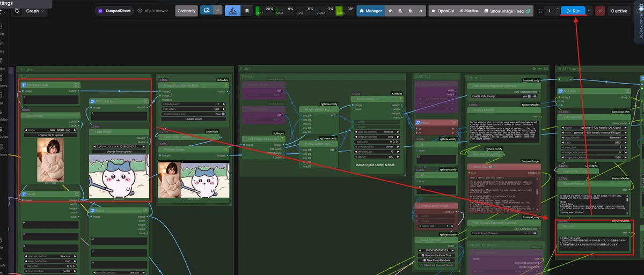
Task: Change the direction right selector
Action: point(194,109)
